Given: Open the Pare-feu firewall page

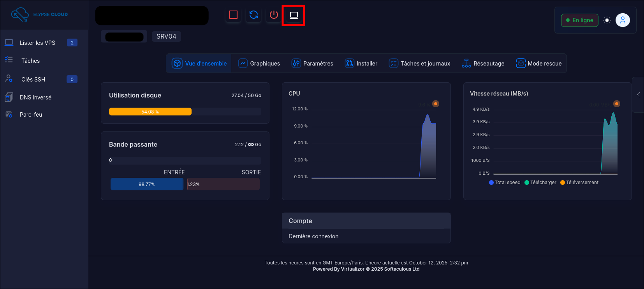Looking at the screenshot, I should pyautogui.click(x=31, y=115).
